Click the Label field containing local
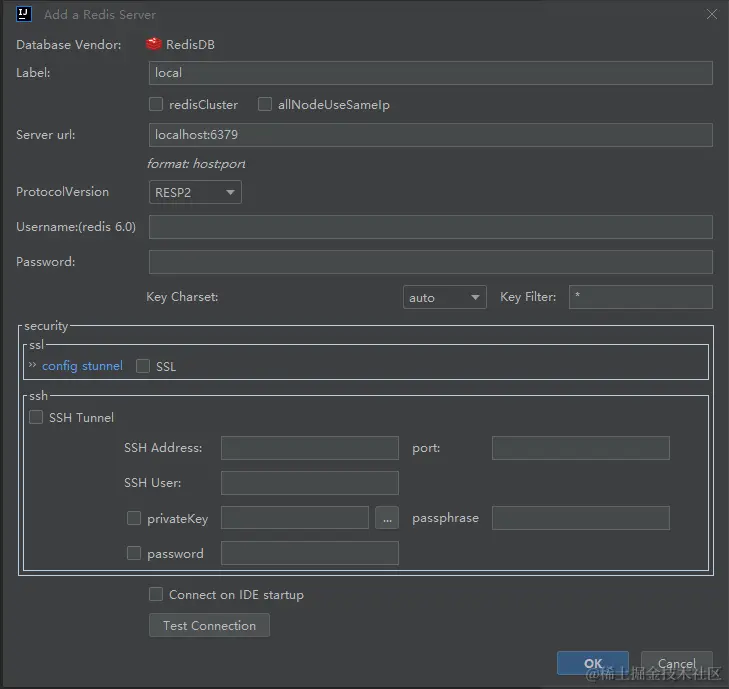The height and width of the screenshot is (689, 729). (x=431, y=73)
